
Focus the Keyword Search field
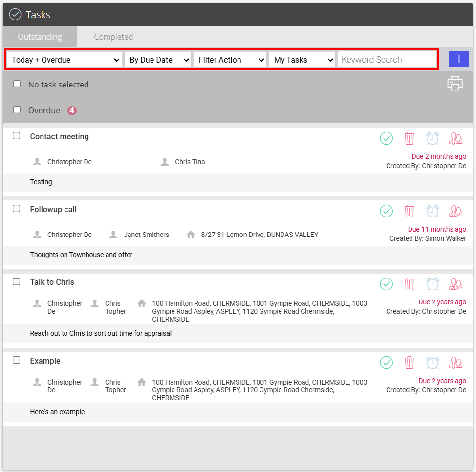point(387,60)
